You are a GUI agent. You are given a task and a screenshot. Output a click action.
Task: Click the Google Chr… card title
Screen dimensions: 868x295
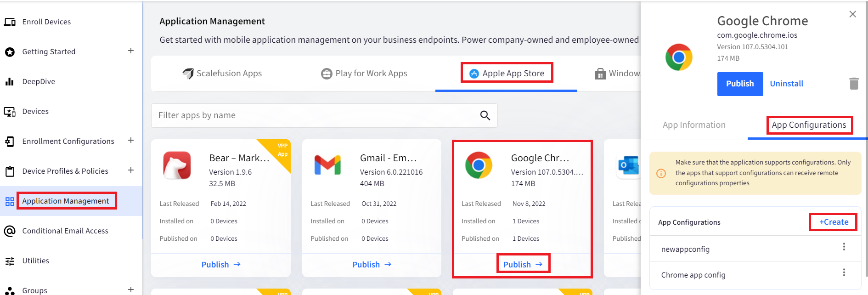[x=540, y=158]
